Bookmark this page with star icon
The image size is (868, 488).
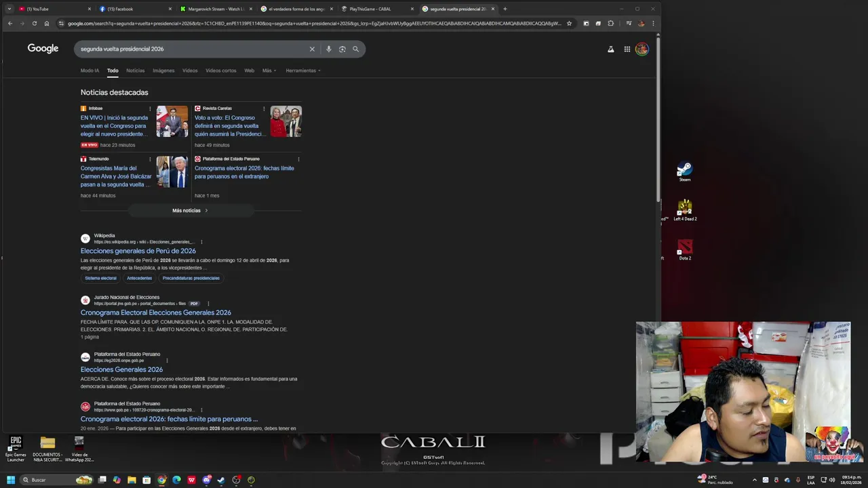click(569, 23)
